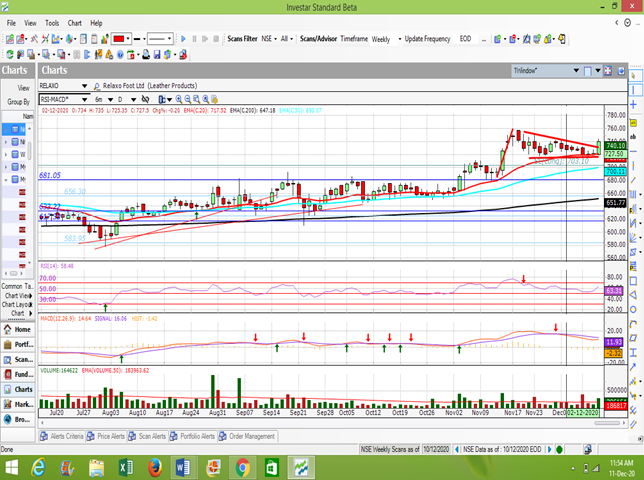The width and height of the screenshot is (644, 480).
Task: Open Excel from the Windows taskbar
Action: click(x=126, y=467)
